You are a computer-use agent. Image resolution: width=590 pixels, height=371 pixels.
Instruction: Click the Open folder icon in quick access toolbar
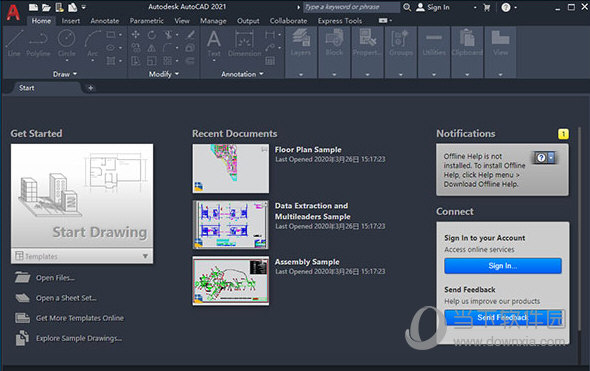tap(46, 7)
